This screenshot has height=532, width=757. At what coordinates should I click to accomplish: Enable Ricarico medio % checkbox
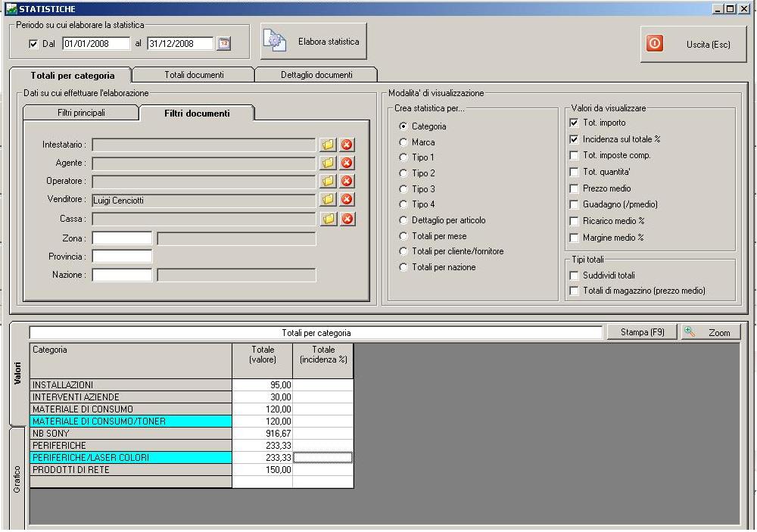574,221
